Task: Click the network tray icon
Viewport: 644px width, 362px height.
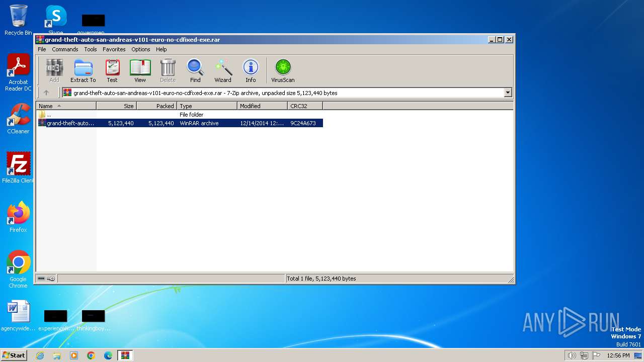Action: 584,355
